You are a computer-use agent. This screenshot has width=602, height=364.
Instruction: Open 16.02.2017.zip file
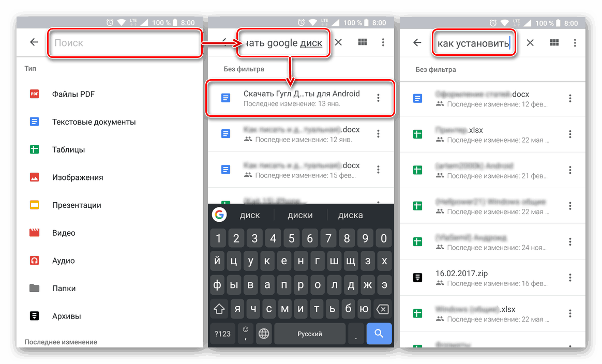[492, 278]
